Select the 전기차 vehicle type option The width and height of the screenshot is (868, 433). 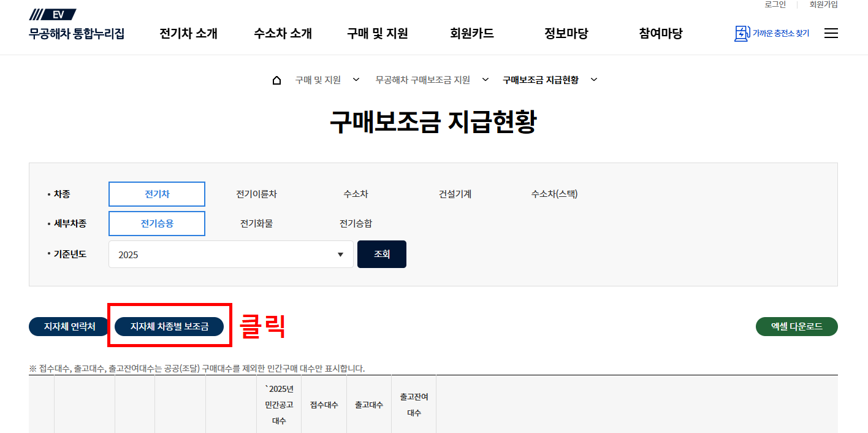point(157,194)
